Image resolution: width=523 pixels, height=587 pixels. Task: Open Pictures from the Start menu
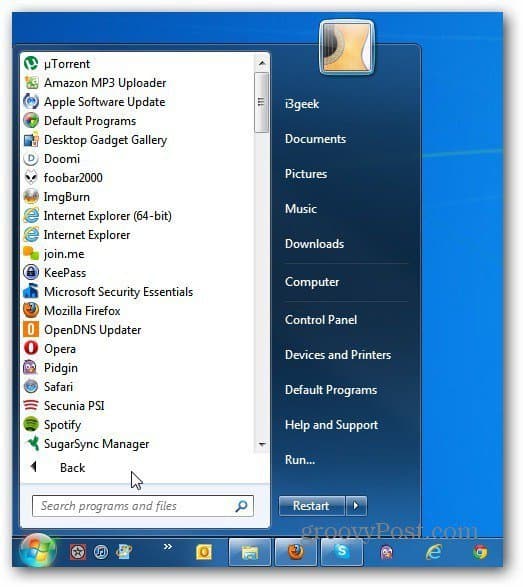[x=306, y=174]
